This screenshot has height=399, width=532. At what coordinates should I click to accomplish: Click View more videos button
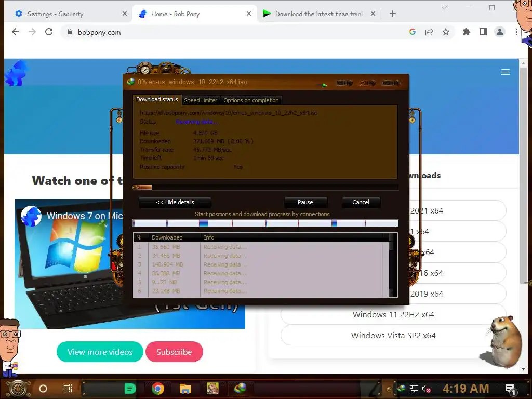(100, 352)
